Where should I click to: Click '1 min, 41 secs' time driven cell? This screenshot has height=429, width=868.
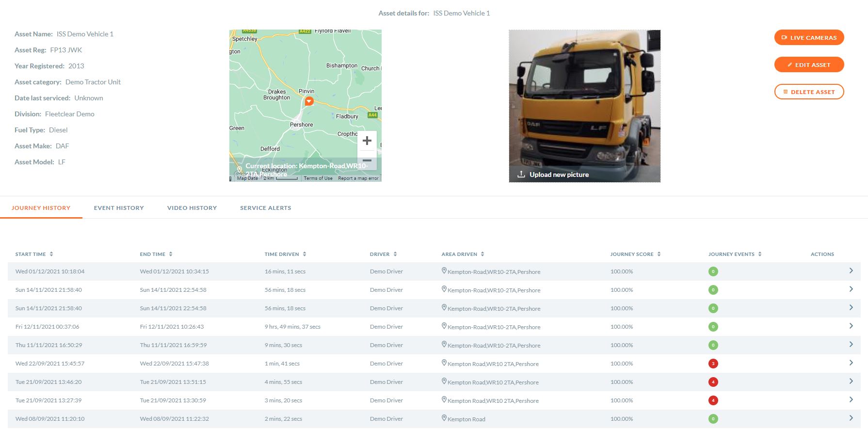282,364
